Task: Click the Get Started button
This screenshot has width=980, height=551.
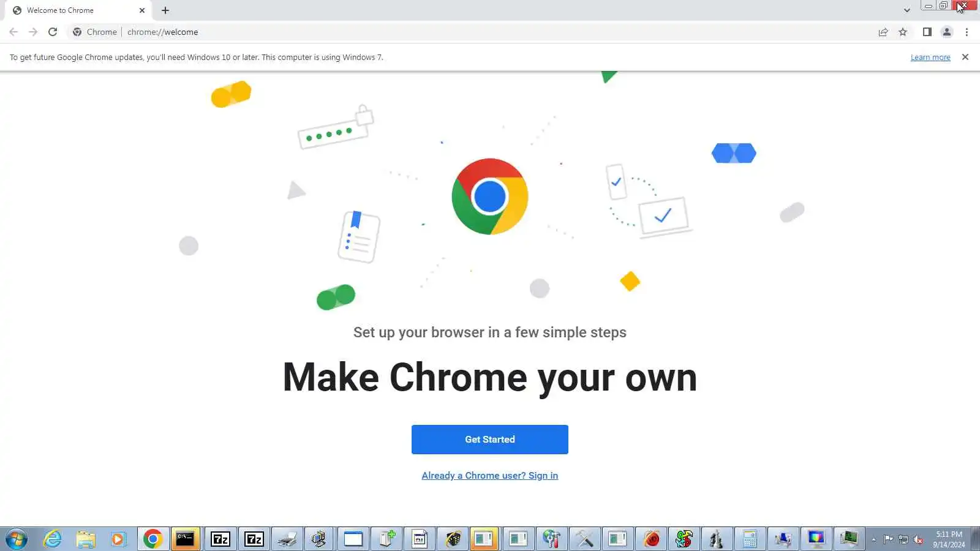Action: [490, 440]
